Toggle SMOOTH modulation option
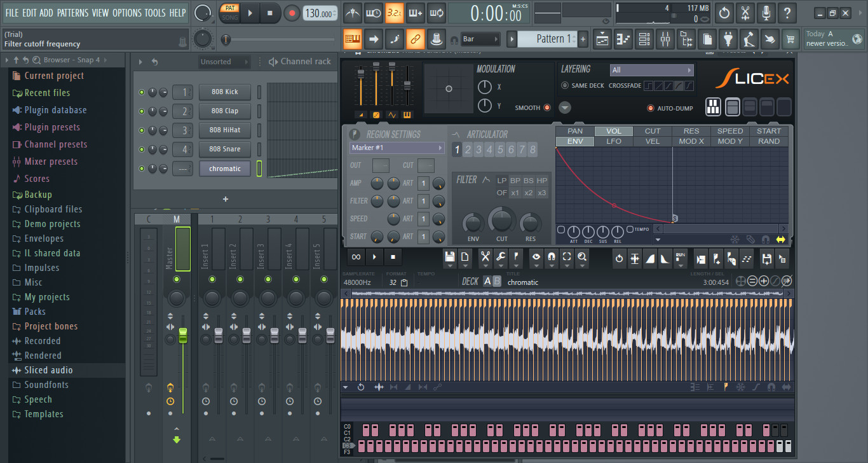Screen dimensions: 868x463 [x=547, y=107]
